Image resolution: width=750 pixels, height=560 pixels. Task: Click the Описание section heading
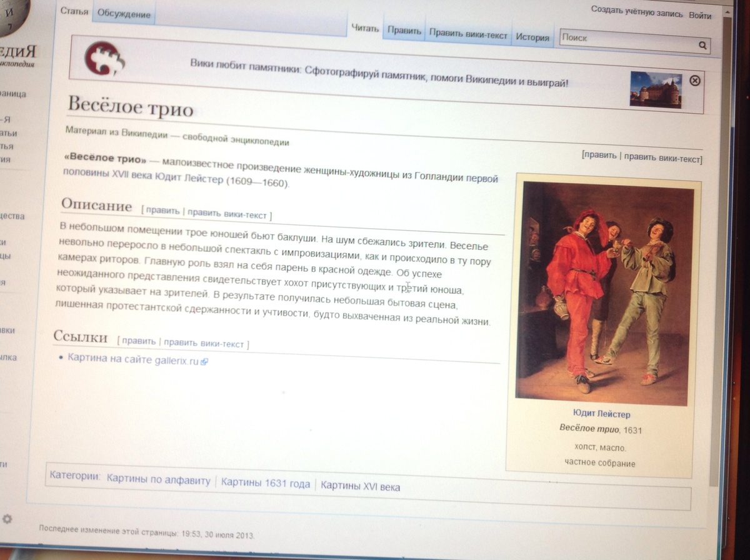pos(96,205)
